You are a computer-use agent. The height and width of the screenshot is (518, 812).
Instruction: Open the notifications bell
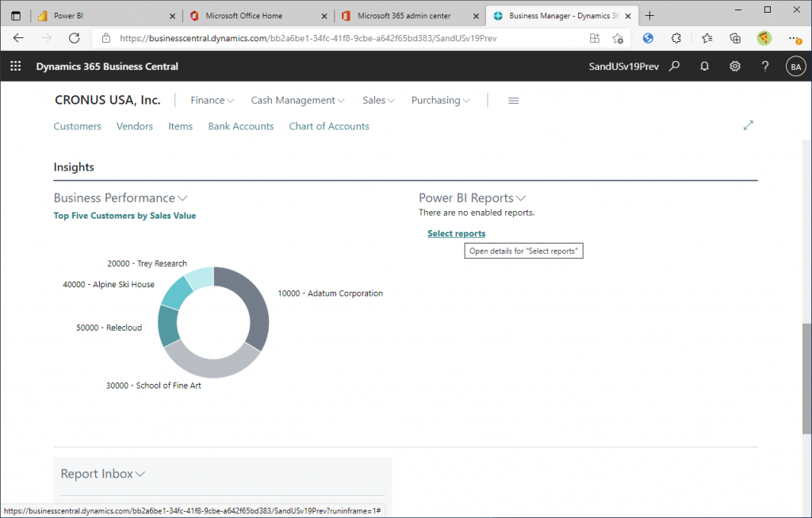[704, 67]
